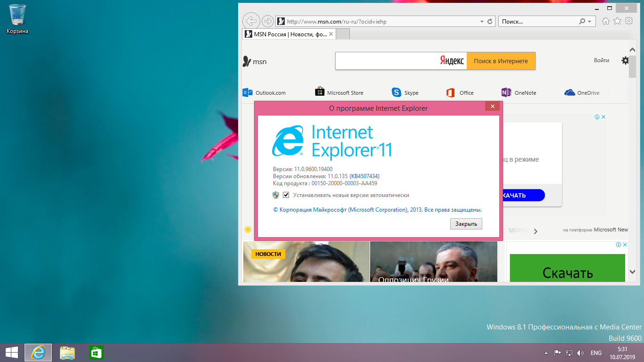The width and height of the screenshot is (644, 362).
Task: Open the OneNote shortcut
Action: point(519,92)
